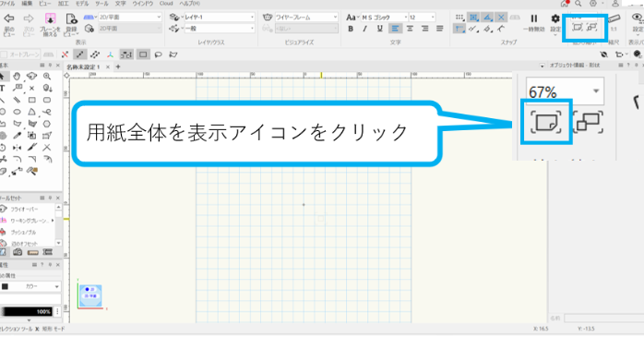The image size is (644, 337).
Task: Select the Paint bucket tool
Action: point(32,171)
